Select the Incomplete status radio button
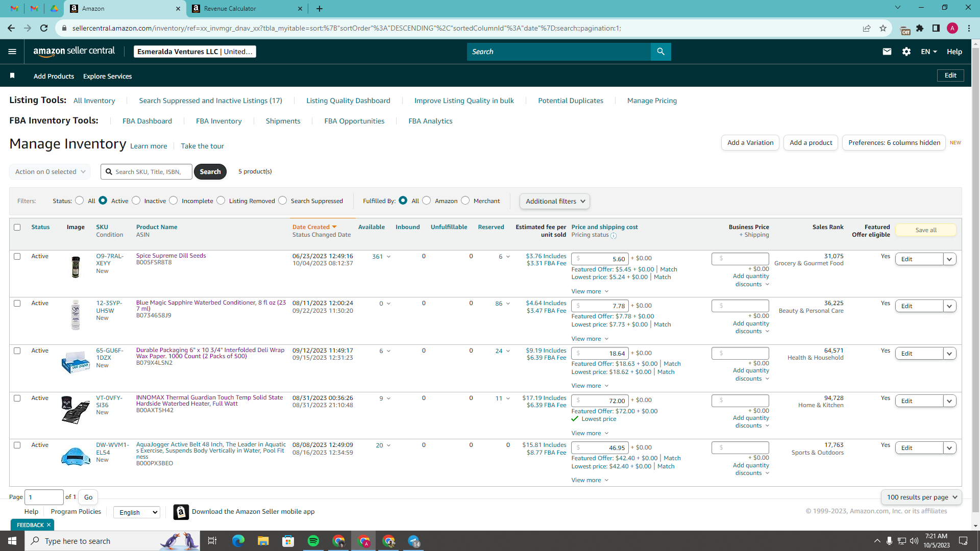980x551 pixels. coord(174,201)
